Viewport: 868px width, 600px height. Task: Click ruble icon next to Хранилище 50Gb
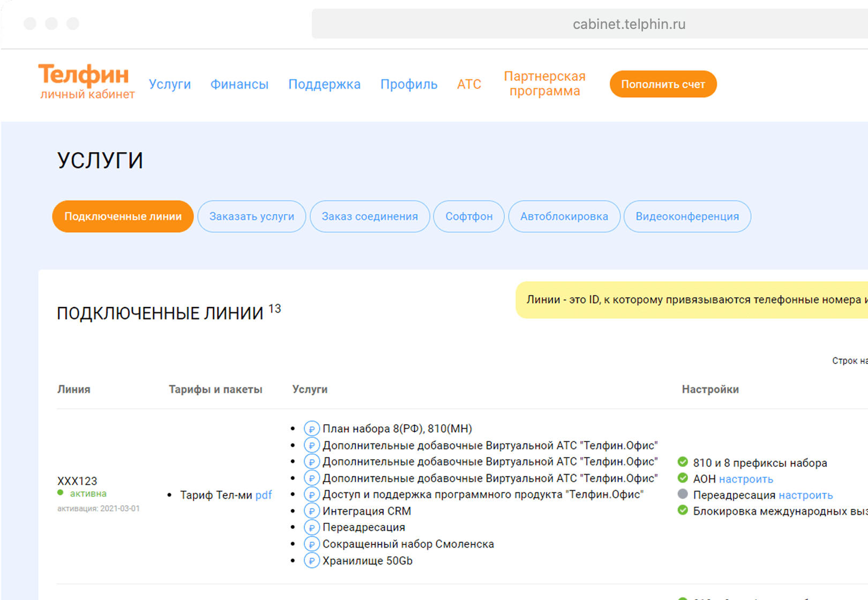312,561
